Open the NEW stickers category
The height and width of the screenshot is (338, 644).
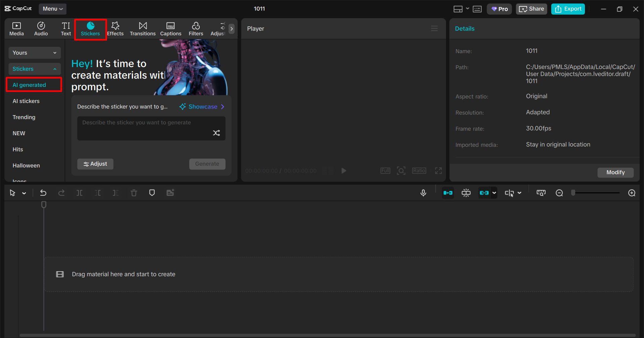19,133
